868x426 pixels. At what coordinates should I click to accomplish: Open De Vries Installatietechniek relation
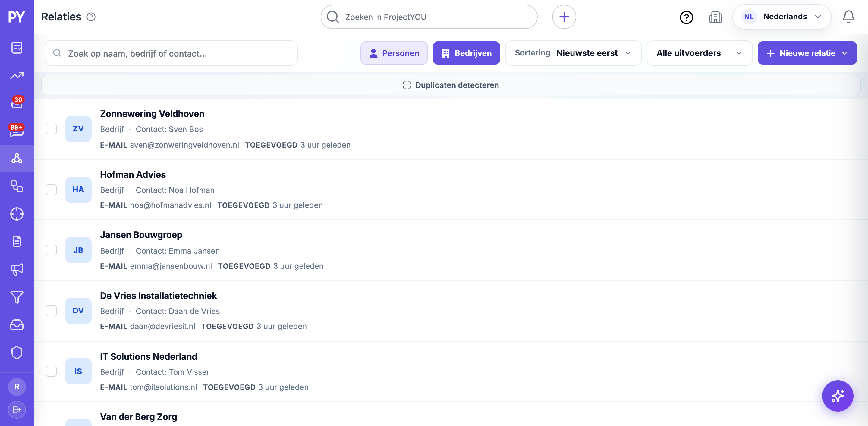point(158,296)
